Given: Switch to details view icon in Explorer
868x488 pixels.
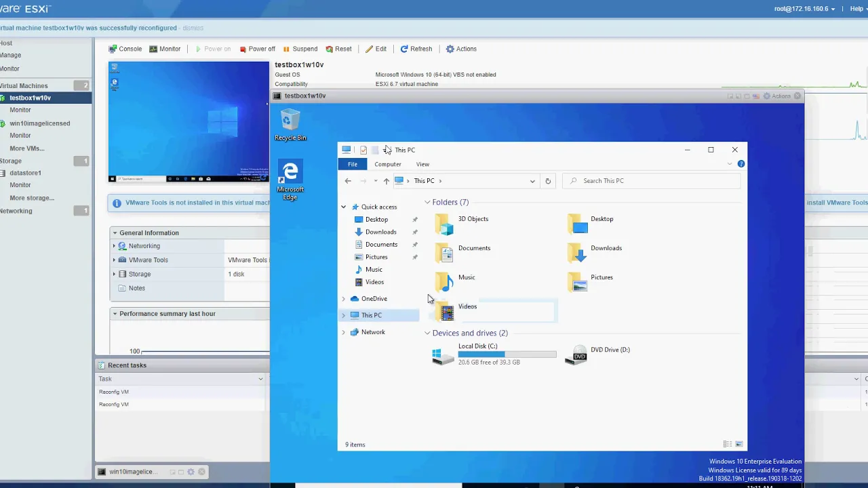Looking at the screenshot, I should point(727,444).
